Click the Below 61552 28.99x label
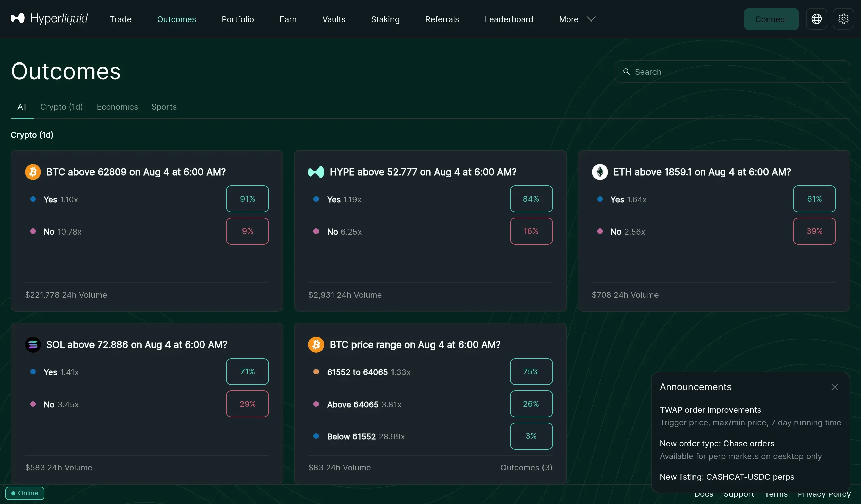The width and height of the screenshot is (861, 504). click(366, 437)
